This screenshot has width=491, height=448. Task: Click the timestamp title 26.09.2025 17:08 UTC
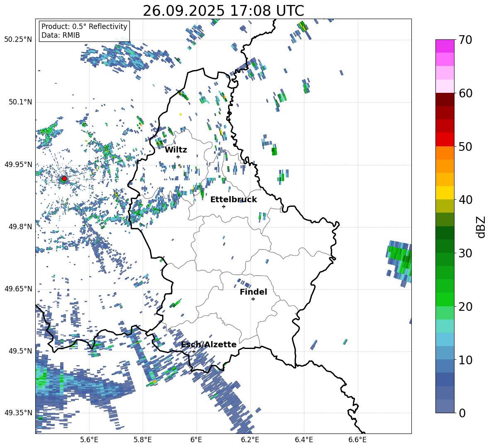[223, 11]
